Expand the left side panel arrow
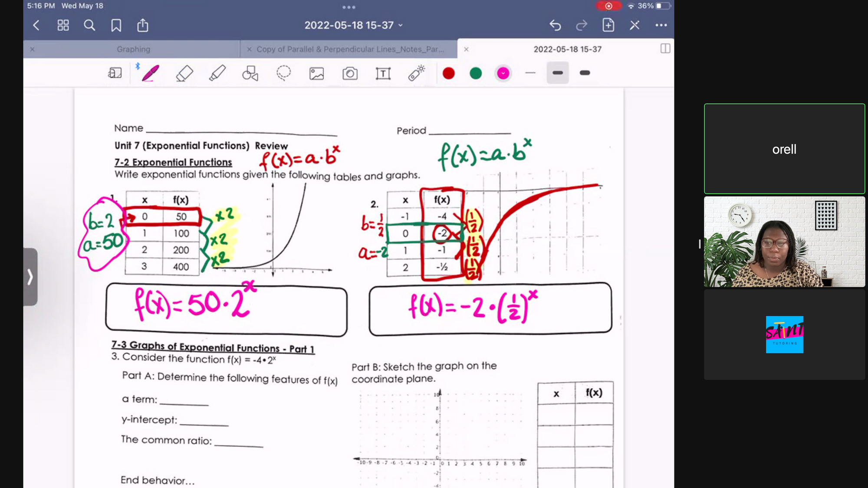 [x=30, y=277]
